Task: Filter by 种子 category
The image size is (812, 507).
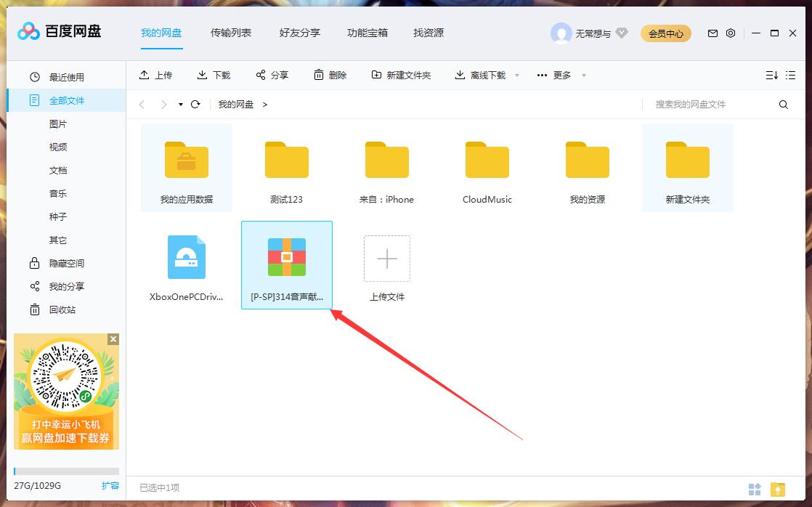Action: (x=58, y=216)
